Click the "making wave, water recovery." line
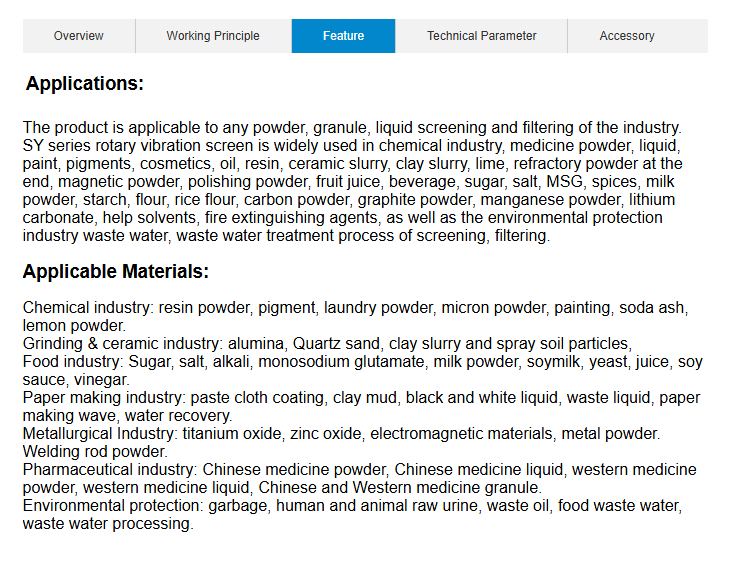Image resolution: width=729 pixels, height=568 pixels. (127, 416)
